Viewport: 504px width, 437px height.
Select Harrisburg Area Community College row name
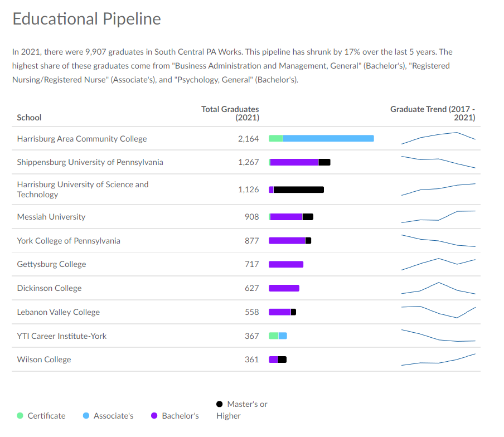pyautogui.click(x=82, y=139)
